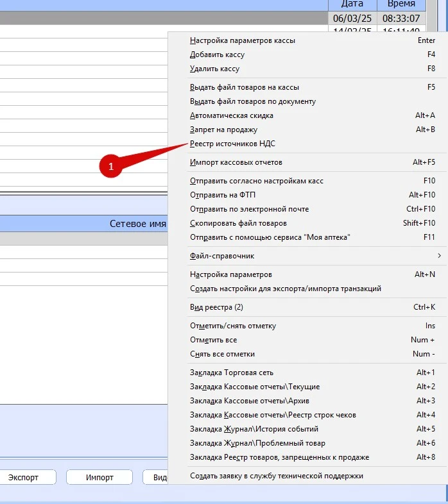Viewport: 448px width, 504px height.
Task: Choose 'Удалить кассу' menu item
Action: tap(214, 69)
